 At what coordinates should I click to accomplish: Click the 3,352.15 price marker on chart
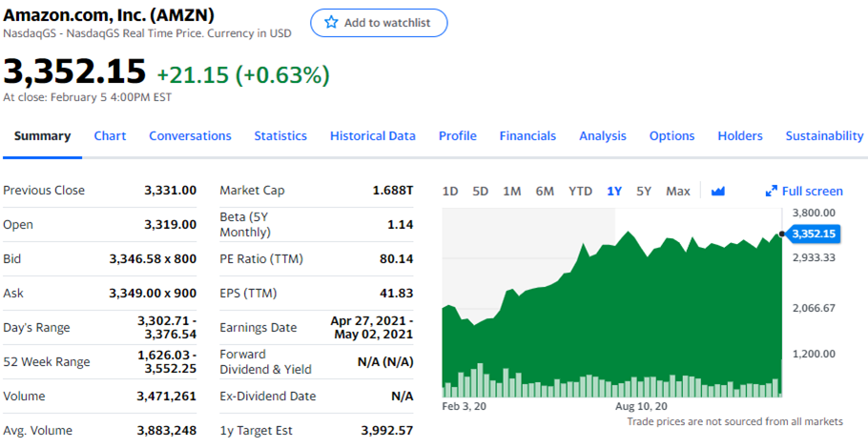pyautogui.click(x=812, y=234)
